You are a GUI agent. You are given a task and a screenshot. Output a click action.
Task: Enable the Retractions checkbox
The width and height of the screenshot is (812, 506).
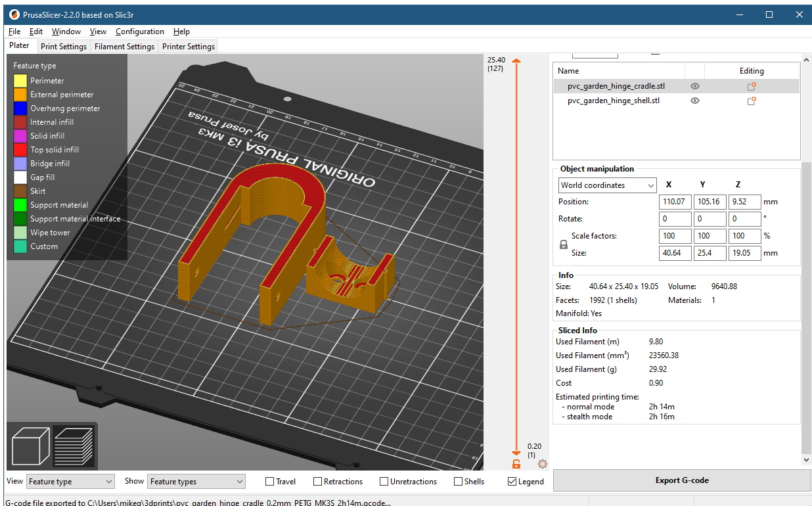tap(318, 482)
